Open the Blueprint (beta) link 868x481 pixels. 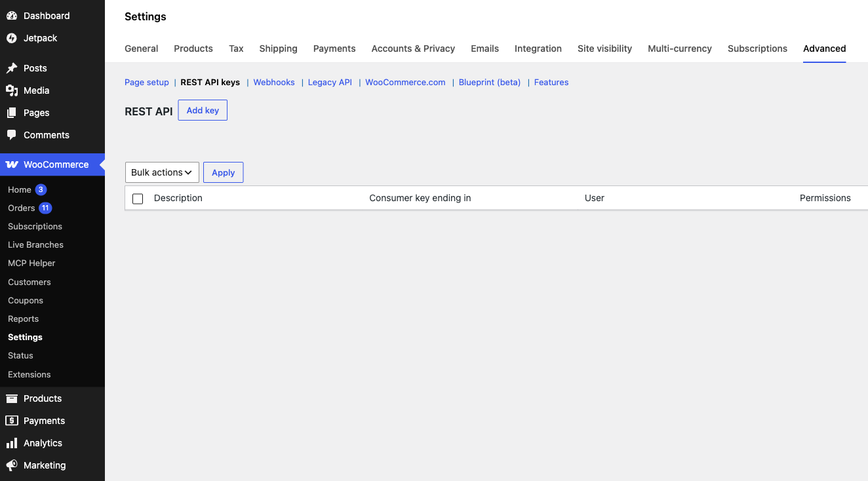pos(490,82)
